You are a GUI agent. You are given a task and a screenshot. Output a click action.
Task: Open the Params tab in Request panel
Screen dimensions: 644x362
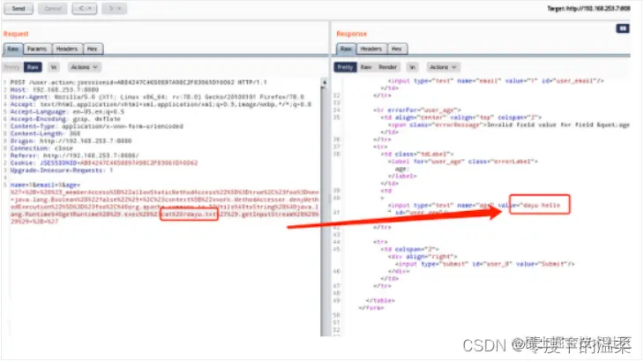(37, 49)
